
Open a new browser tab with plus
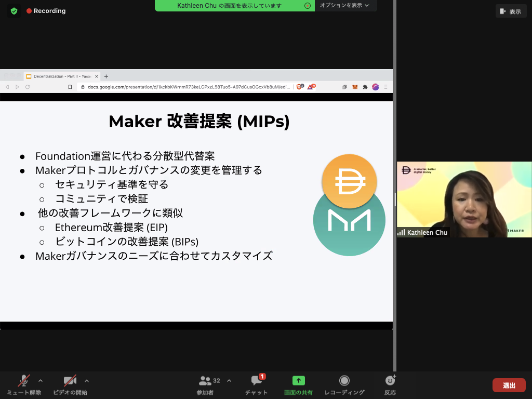(x=106, y=76)
